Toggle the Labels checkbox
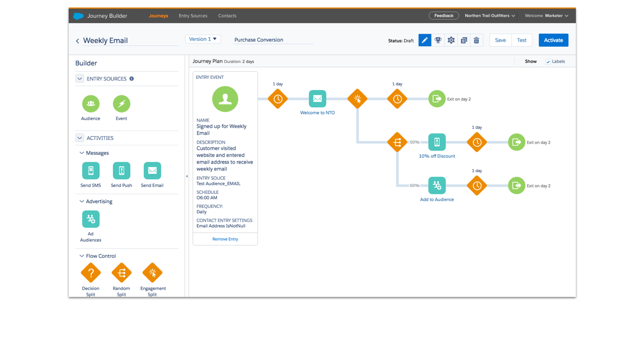The image size is (644, 343). 548,62
